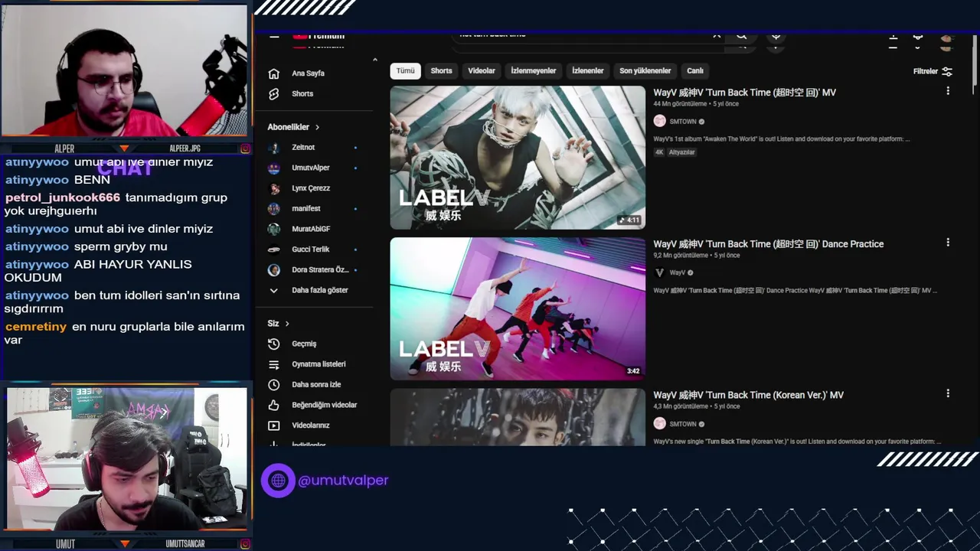The image size is (980, 551).
Task: Play the Korean Ver. MV thumbnail
Action: tap(518, 417)
